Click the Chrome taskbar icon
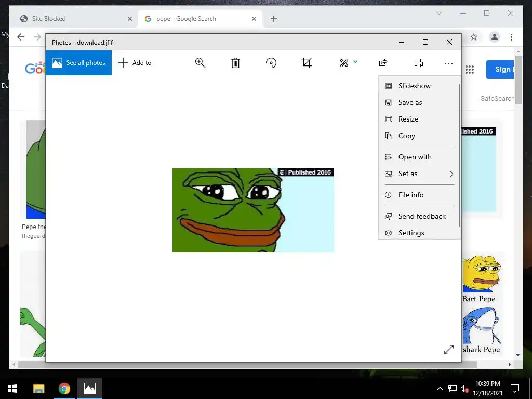 (64, 389)
